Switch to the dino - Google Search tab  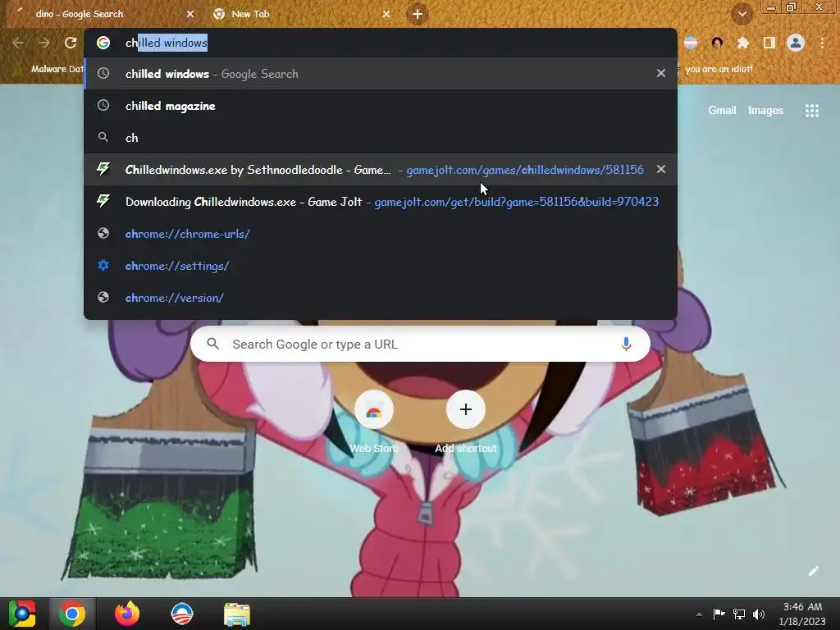pyautogui.click(x=102, y=14)
